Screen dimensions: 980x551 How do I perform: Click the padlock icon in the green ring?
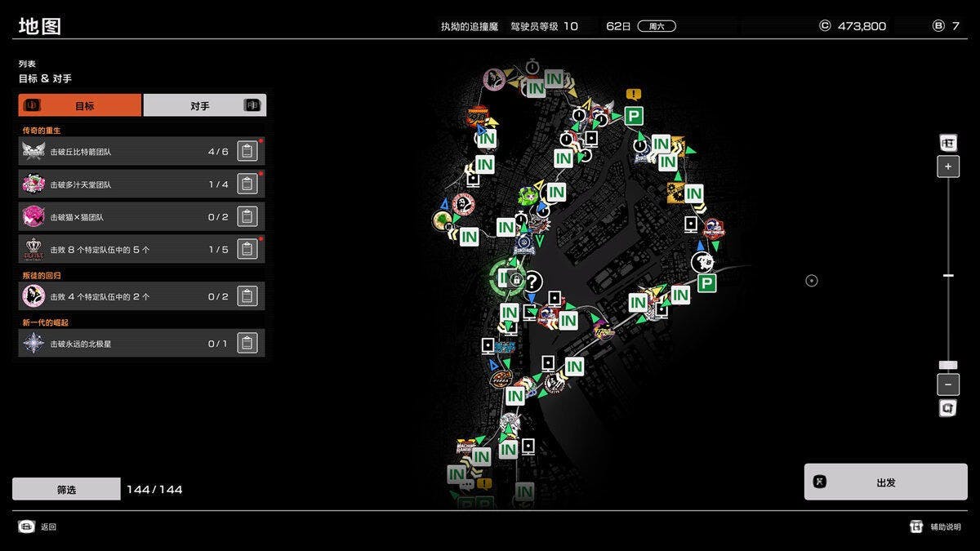516,280
